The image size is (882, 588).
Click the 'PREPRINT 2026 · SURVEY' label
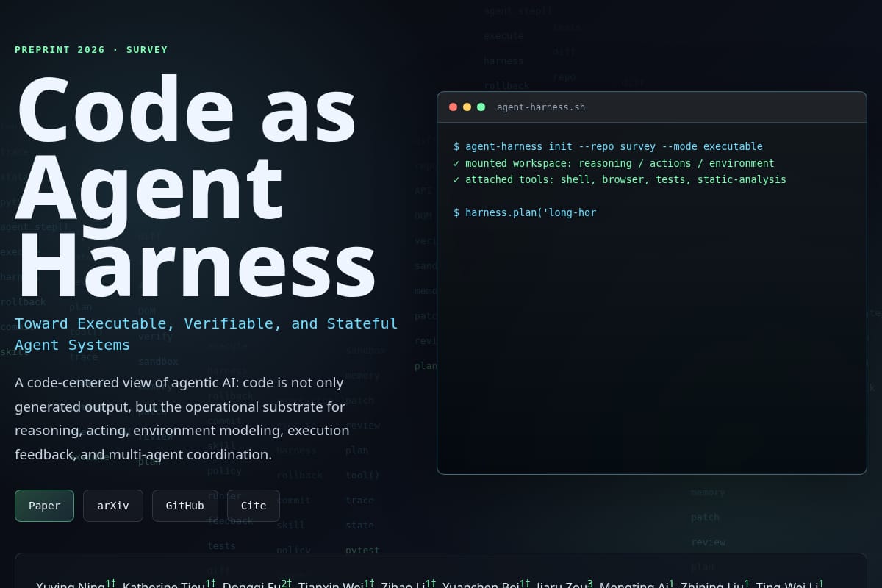coord(91,50)
